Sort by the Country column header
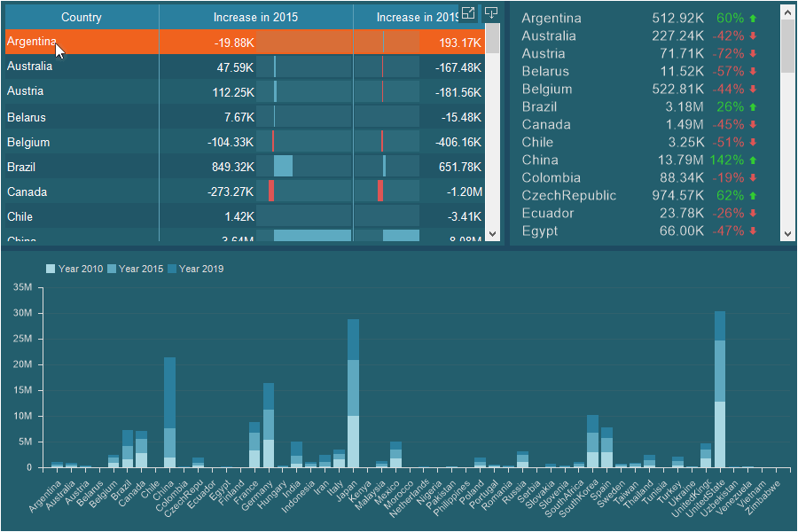Screen dimensions: 798x532 click(x=81, y=17)
